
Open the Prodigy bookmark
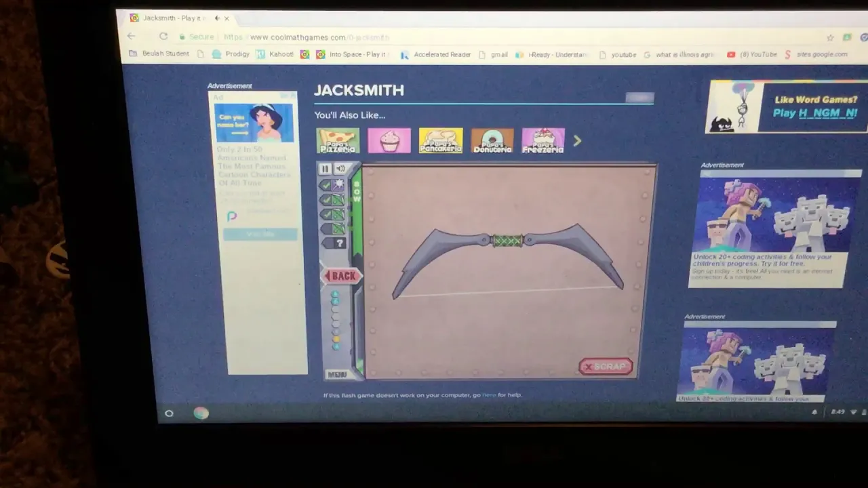coord(231,54)
